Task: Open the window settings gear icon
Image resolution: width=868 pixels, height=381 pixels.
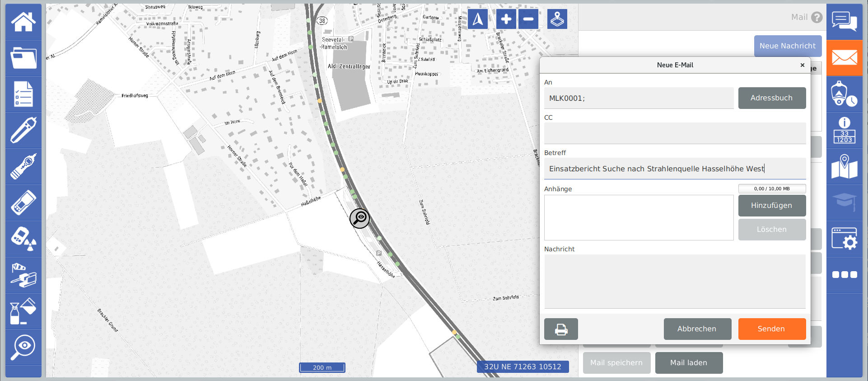Action: (x=845, y=239)
